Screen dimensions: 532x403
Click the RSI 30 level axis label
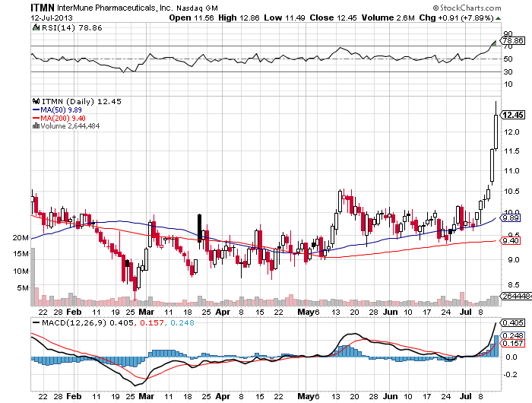point(508,72)
